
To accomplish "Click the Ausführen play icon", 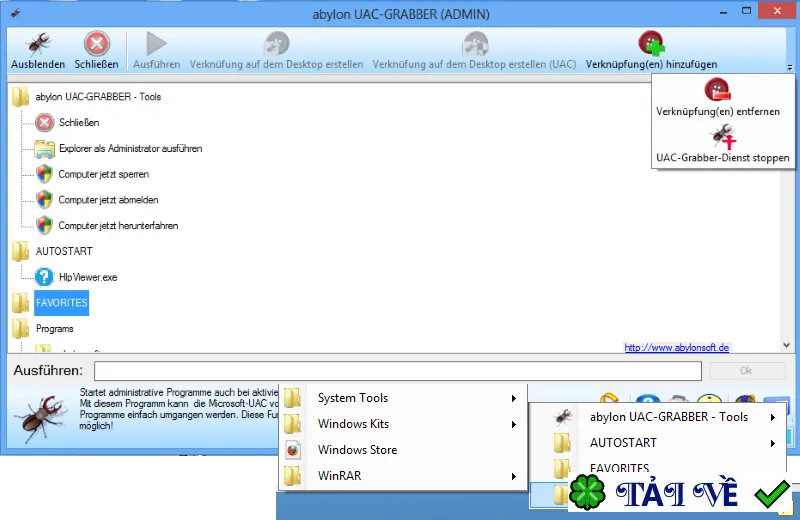I will 156,44.
